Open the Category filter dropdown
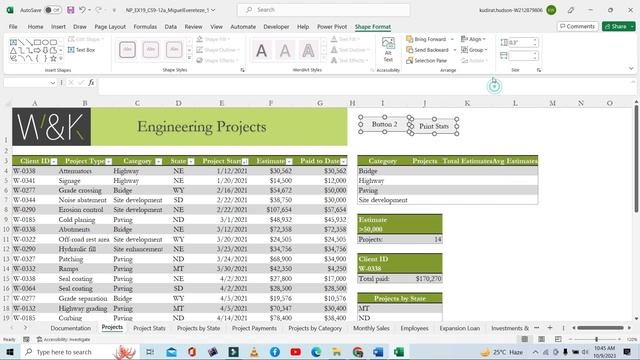The image size is (640, 360). [x=159, y=162]
